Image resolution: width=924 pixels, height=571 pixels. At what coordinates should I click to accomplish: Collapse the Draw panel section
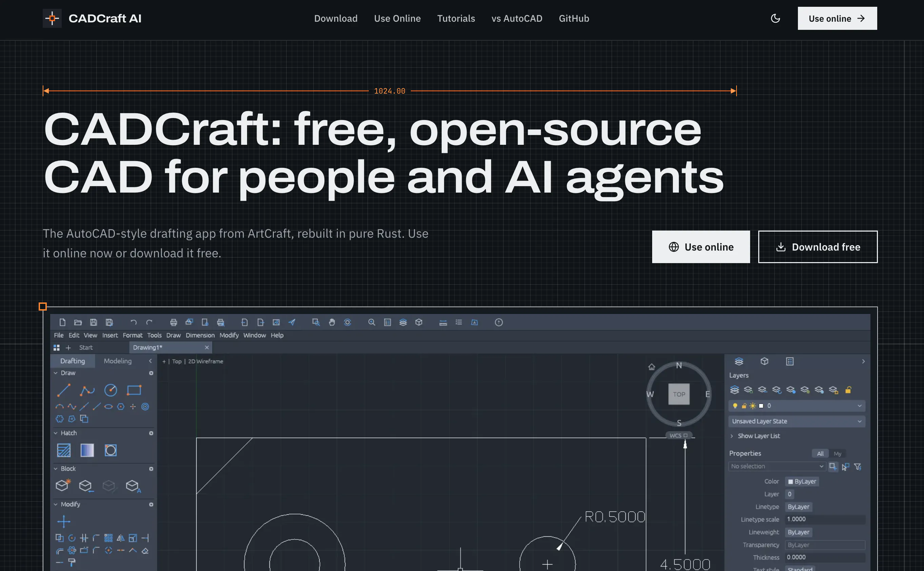pyautogui.click(x=56, y=373)
